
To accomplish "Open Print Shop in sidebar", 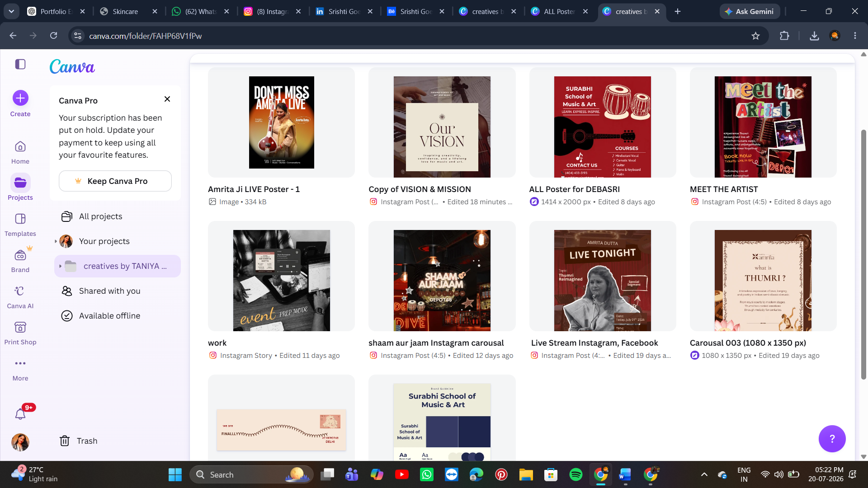I will pyautogui.click(x=20, y=333).
